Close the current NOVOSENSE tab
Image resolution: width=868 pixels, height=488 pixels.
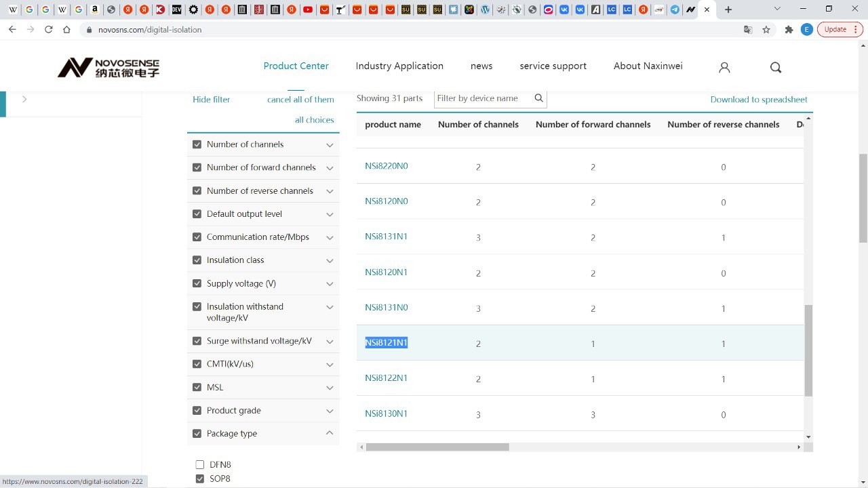pyautogui.click(x=707, y=9)
